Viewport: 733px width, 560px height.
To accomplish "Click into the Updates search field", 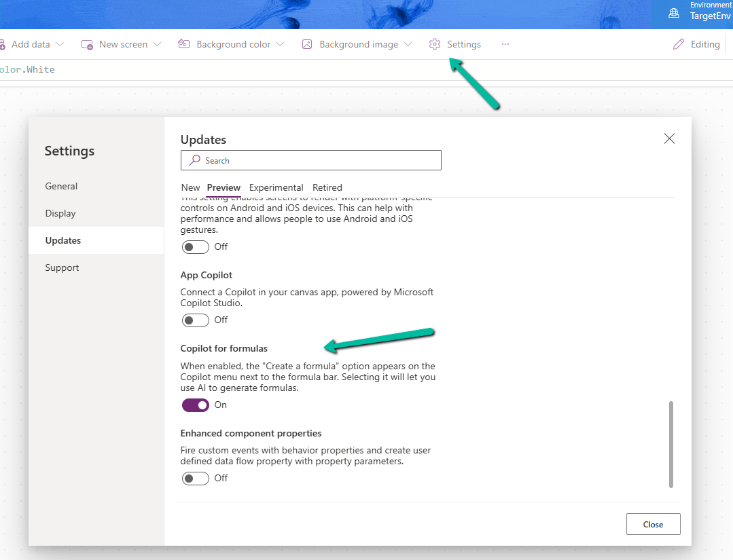I will [319, 160].
